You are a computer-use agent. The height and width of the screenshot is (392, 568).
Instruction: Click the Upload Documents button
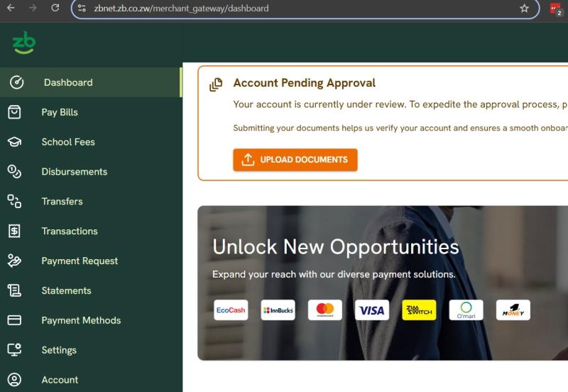(x=295, y=160)
